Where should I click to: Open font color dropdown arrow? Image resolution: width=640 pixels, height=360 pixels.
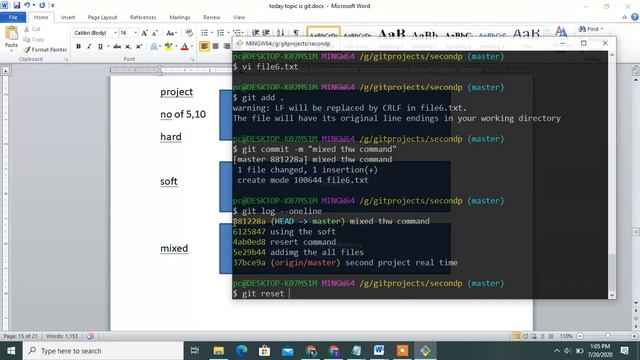[192, 47]
